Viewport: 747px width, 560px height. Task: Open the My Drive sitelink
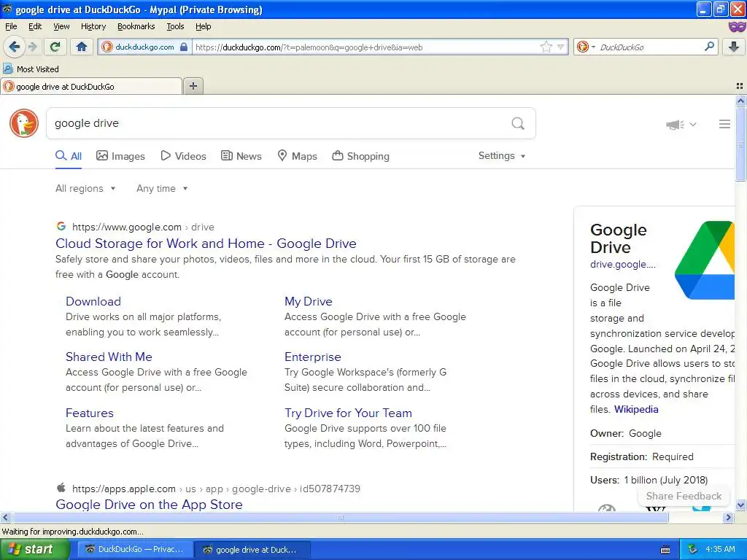point(309,301)
